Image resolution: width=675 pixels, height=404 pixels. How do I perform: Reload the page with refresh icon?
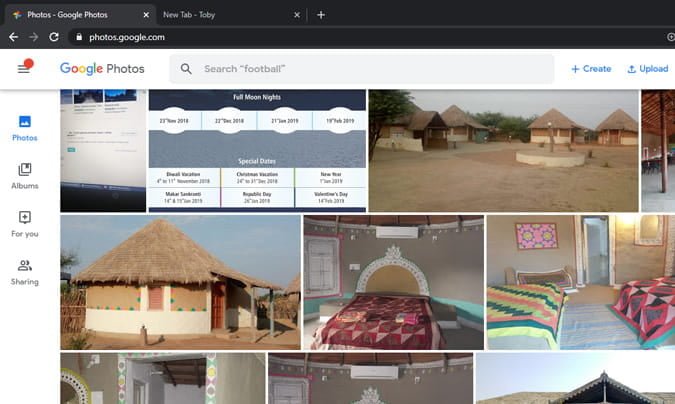coord(54,37)
